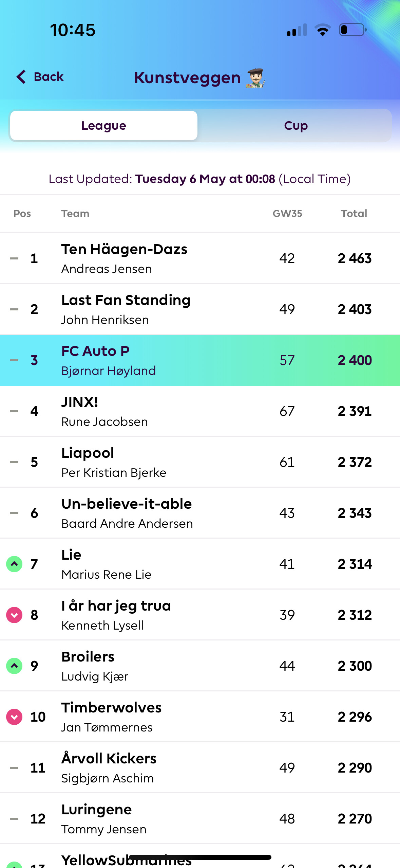This screenshot has width=400, height=868.
Task: Tap the artist emoji next to Kunstveggen
Action: (255, 78)
